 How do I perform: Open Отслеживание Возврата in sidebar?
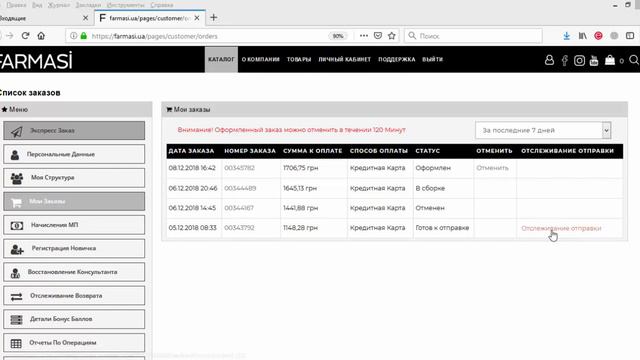pos(74,296)
